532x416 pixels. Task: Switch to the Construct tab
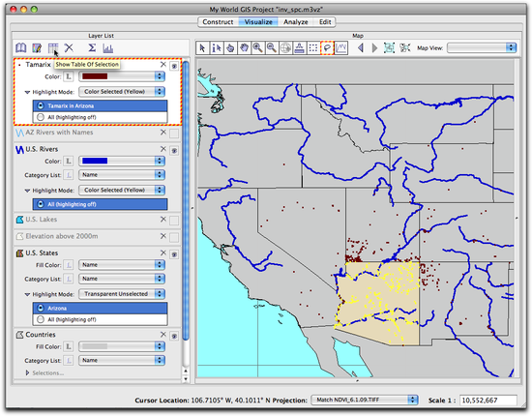[218, 22]
